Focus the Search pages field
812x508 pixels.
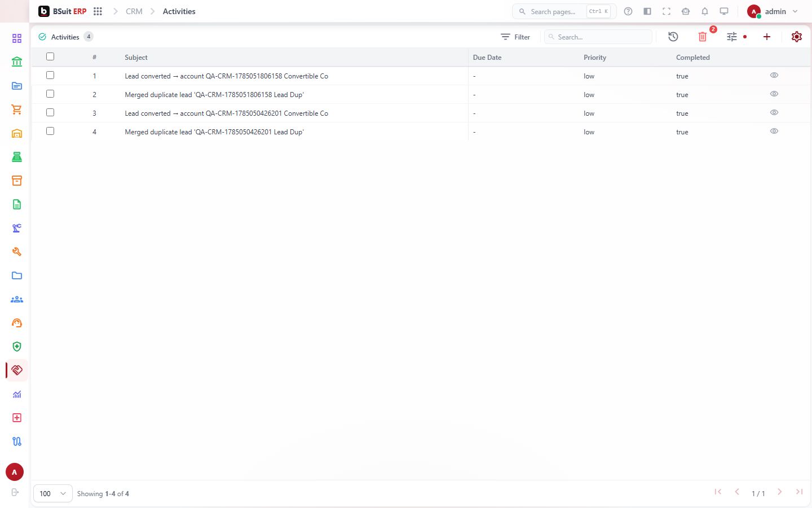point(564,11)
